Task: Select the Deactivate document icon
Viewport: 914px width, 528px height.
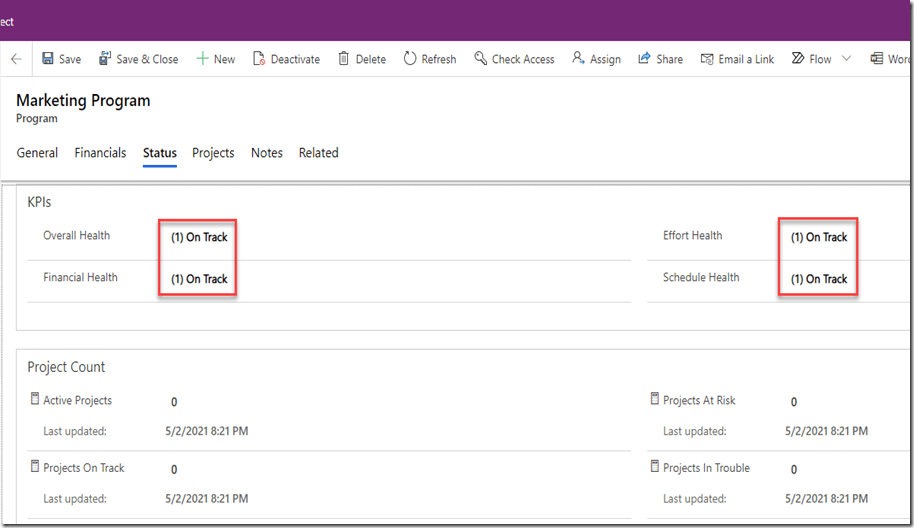Action: [259, 59]
